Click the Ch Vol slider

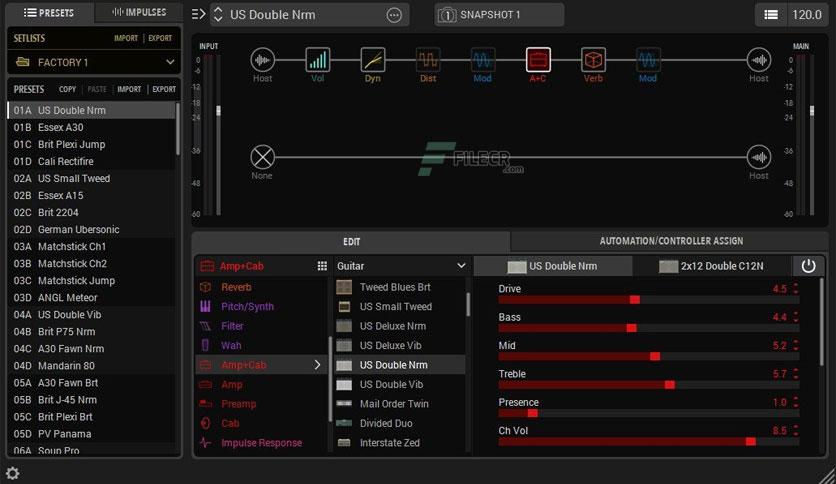tap(648, 441)
